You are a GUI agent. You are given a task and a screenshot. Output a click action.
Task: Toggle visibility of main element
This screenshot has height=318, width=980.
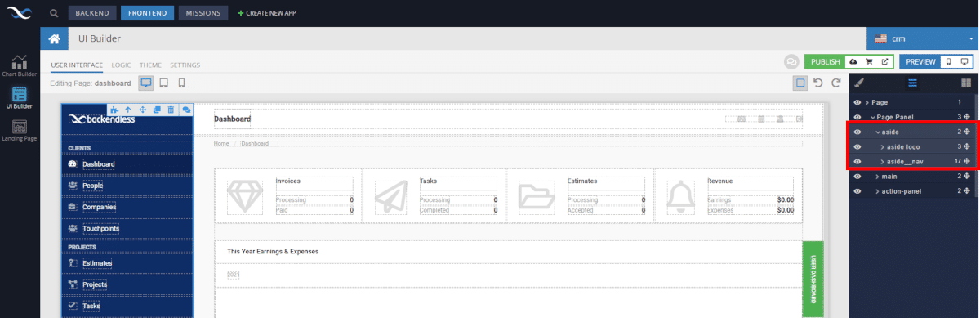(857, 176)
